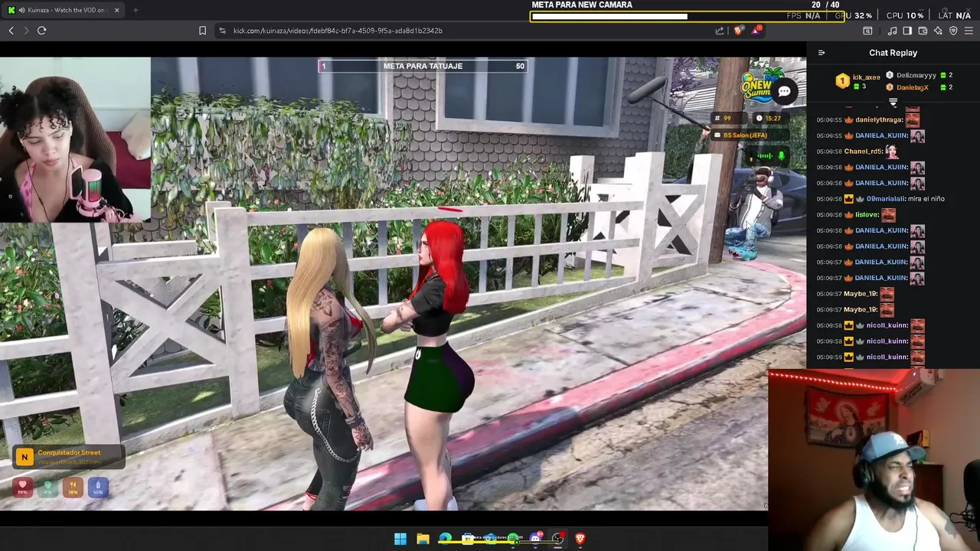Expand leaderboard with the small down arrow
Viewport: 980px width, 551px height.
893,102
